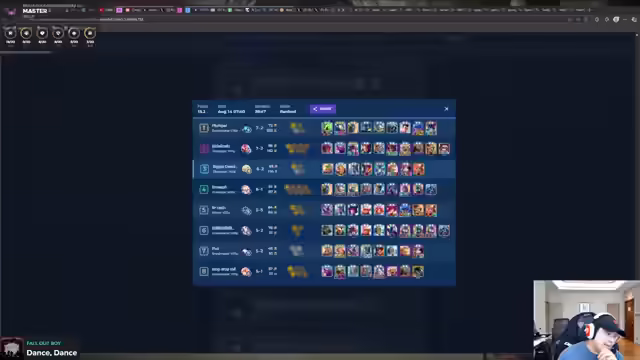Click the little legend avatar in second-place row

pos(246,149)
